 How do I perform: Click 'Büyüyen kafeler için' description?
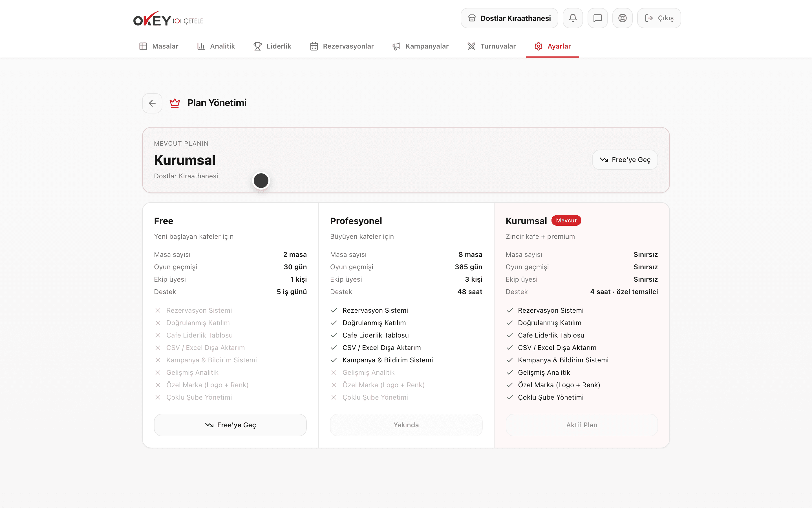362,237
